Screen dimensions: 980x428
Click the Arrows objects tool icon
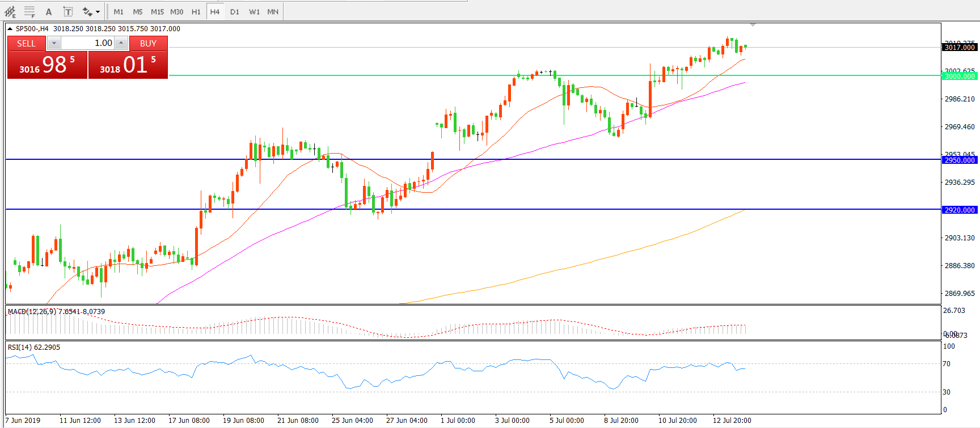tap(87, 12)
